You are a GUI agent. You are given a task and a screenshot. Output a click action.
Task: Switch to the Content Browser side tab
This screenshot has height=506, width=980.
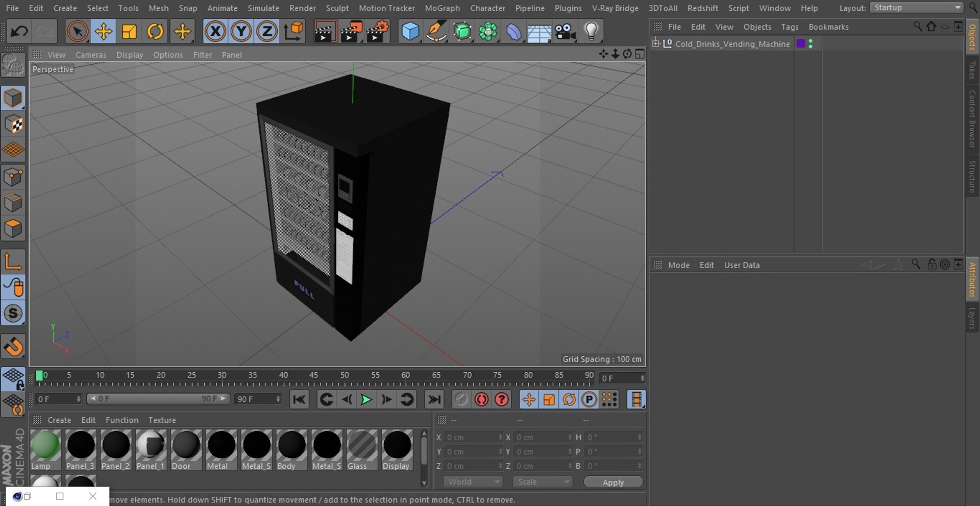[972, 118]
